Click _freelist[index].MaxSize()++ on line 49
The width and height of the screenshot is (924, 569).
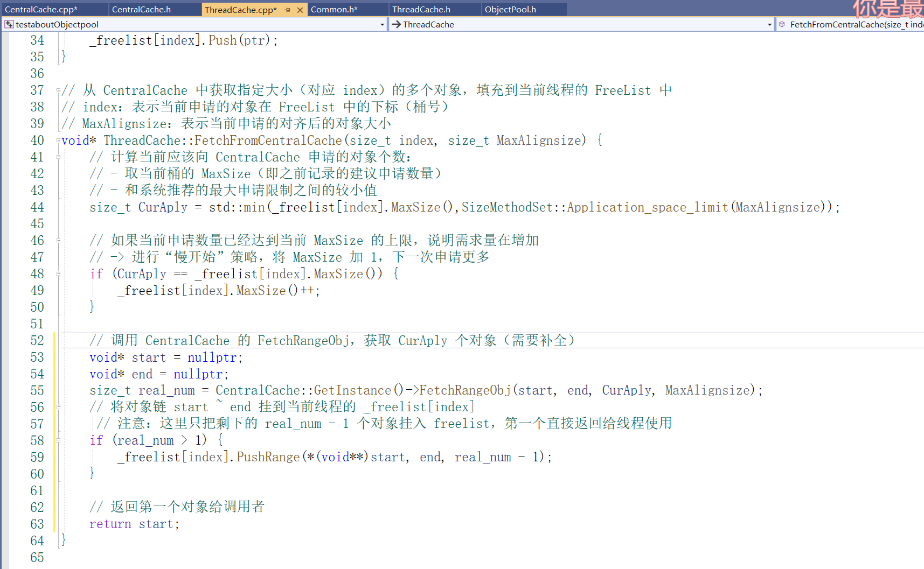(216, 291)
